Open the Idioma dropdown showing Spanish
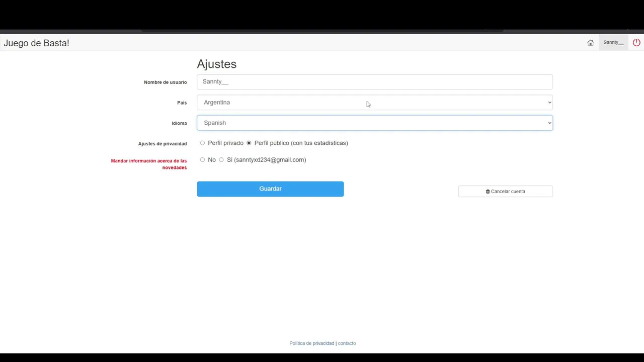The width and height of the screenshot is (644, 362). (375, 123)
